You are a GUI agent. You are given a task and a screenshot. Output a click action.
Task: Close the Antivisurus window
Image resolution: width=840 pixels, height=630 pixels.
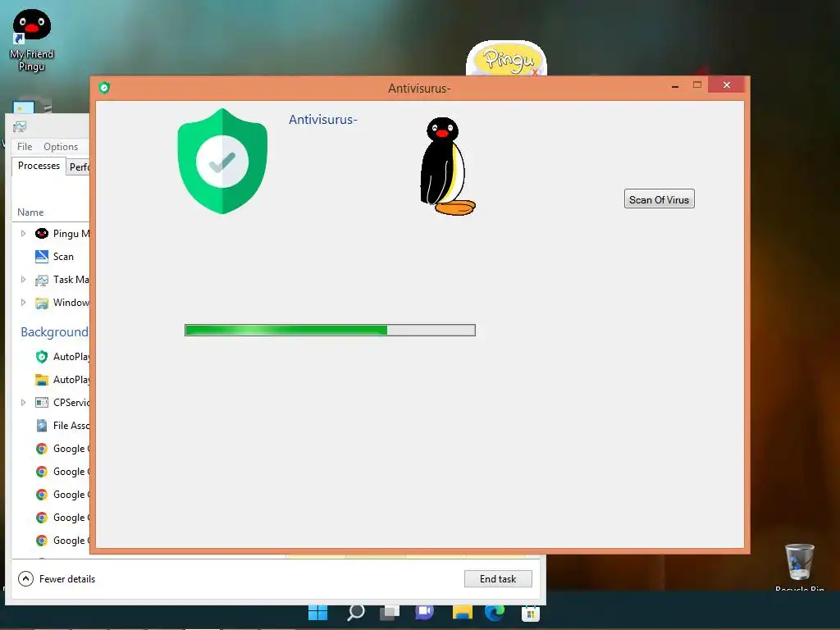[x=727, y=84]
